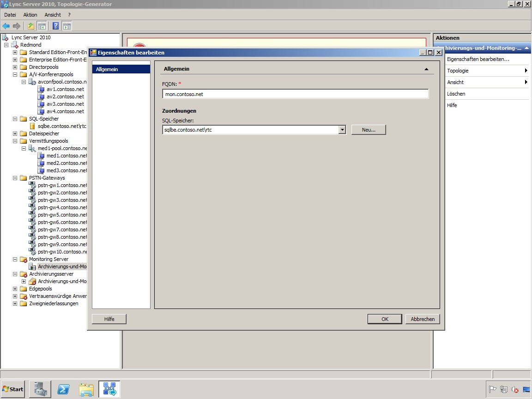Collapse the PSTN-Gateways folder
Screen dimensions: 532x399
click(x=15, y=178)
